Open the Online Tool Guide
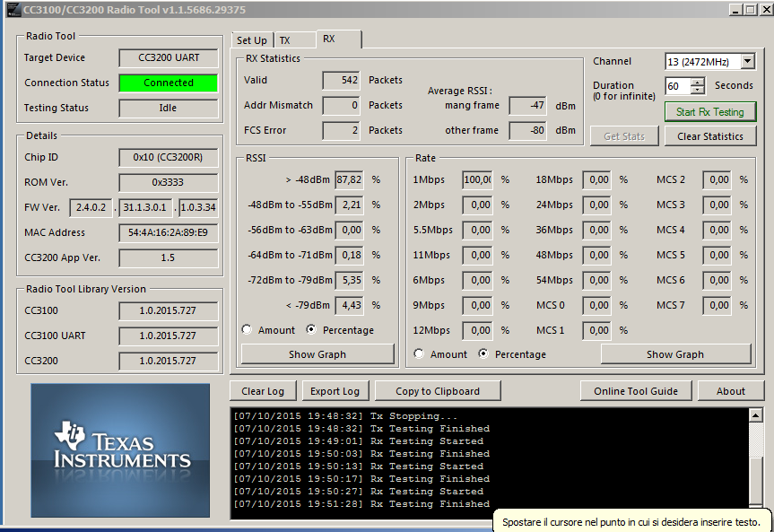Image resolution: width=774 pixels, height=532 pixels. coord(636,391)
